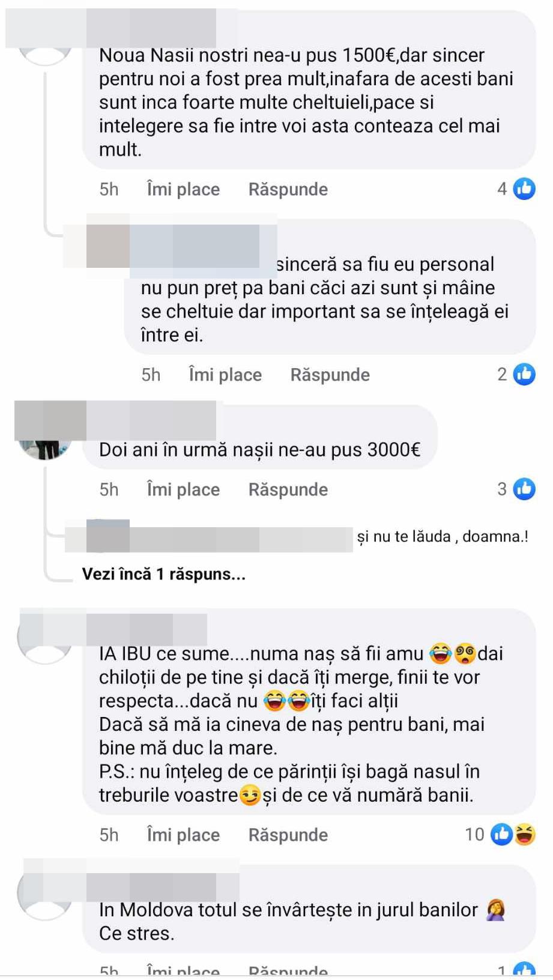
Task: Click the laughing reaction emoji beside count 10
Action: coord(524,834)
